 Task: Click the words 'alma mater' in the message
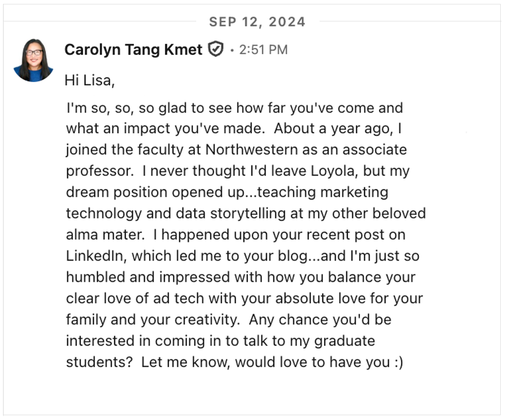105,235
